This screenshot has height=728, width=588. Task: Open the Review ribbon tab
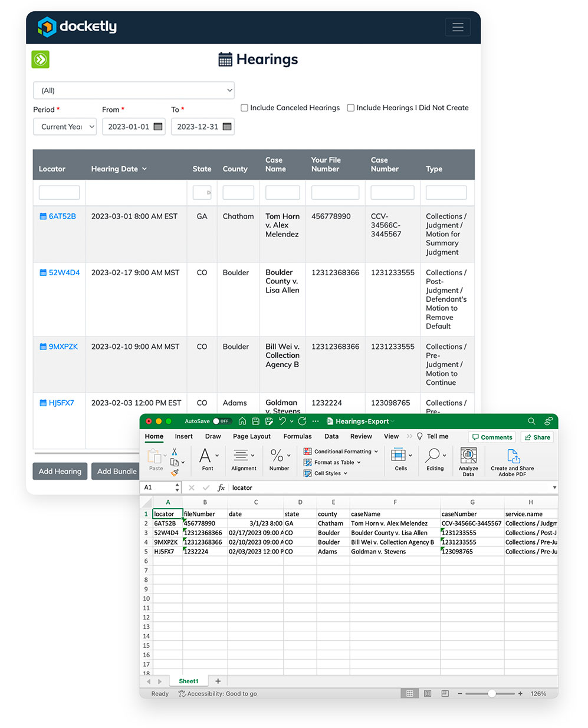point(361,436)
